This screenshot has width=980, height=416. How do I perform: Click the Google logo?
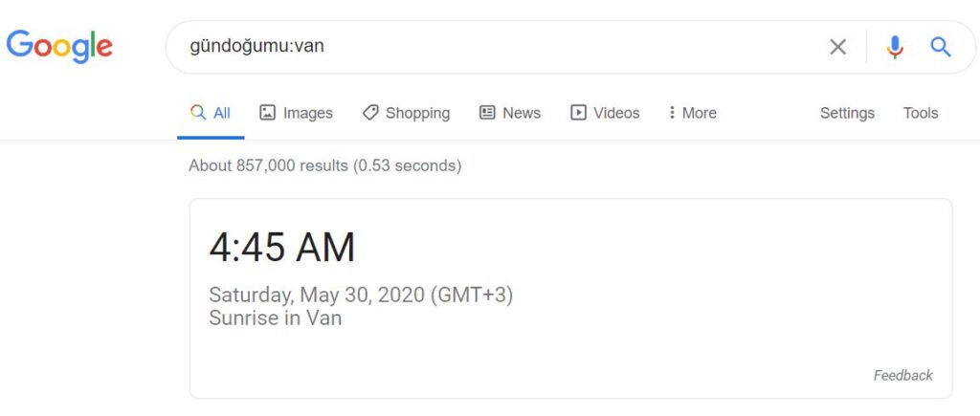[59, 46]
